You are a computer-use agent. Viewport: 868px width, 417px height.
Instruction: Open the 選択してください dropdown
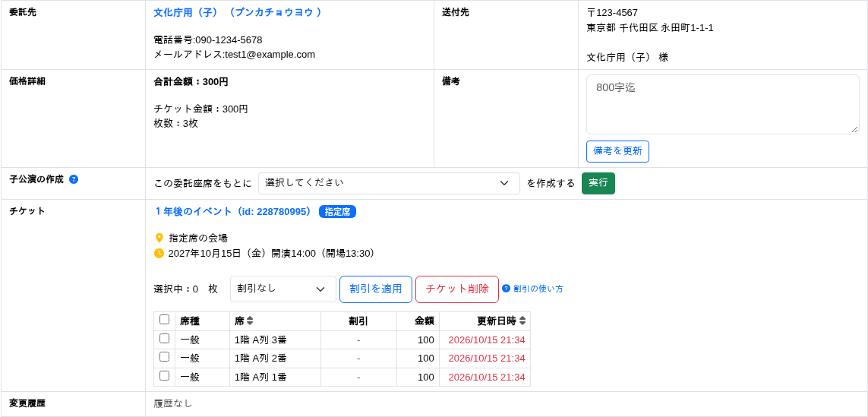point(389,183)
